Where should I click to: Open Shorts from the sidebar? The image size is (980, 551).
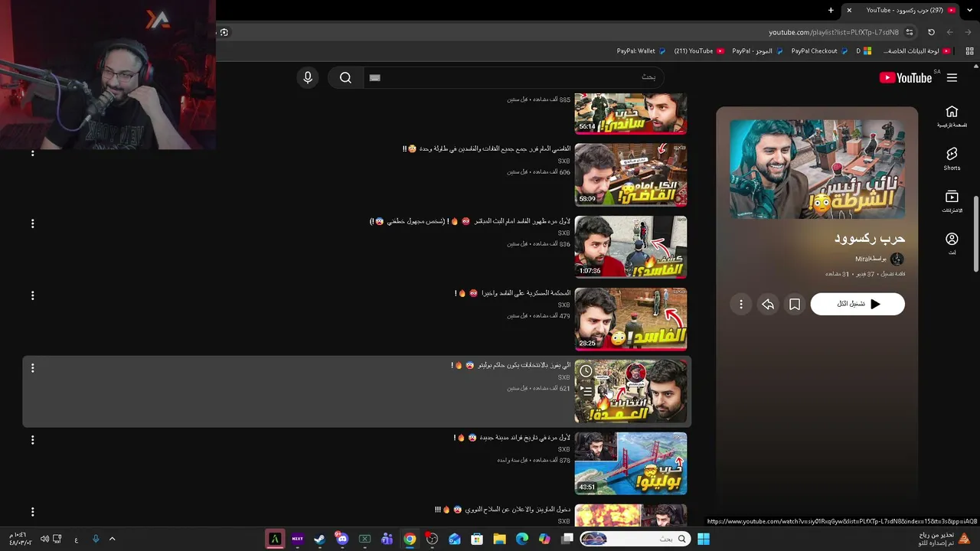click(x=952, y=159)
